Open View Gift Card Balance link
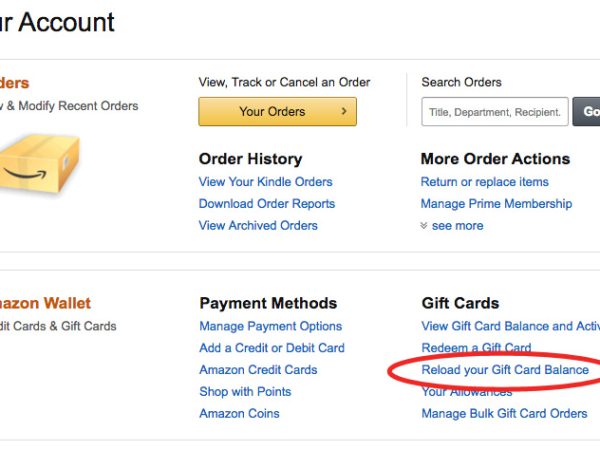This screenshot has height=450, width=600. [510, 326]
